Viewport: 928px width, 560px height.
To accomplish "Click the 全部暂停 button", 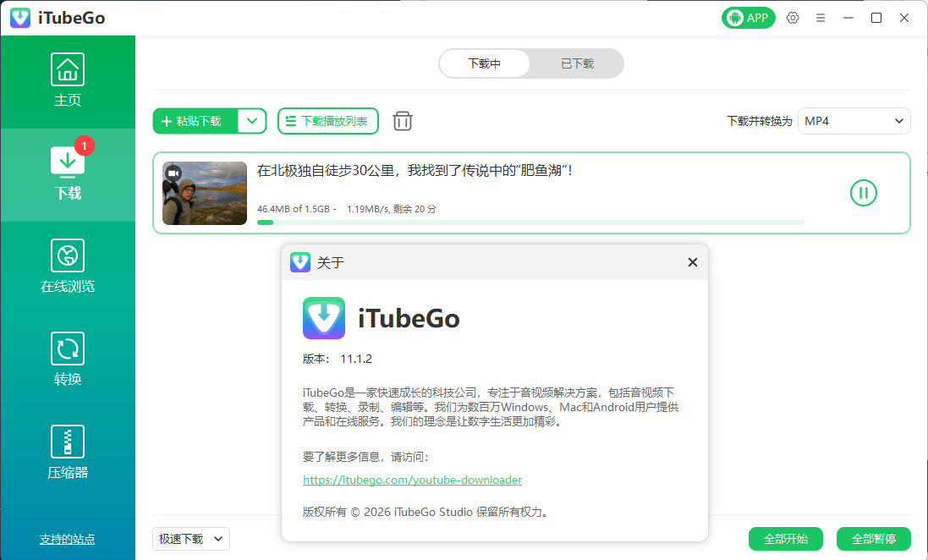I will 874,539.
